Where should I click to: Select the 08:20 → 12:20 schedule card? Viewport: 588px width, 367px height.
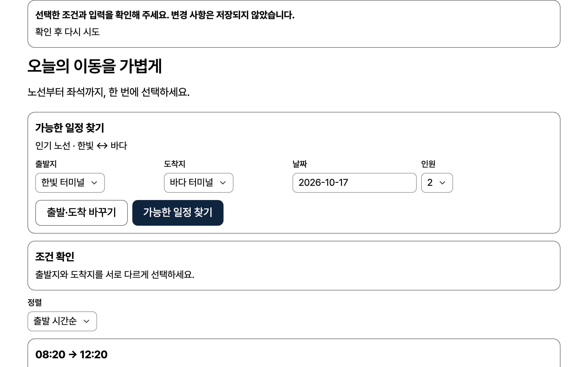coord(294,353)
